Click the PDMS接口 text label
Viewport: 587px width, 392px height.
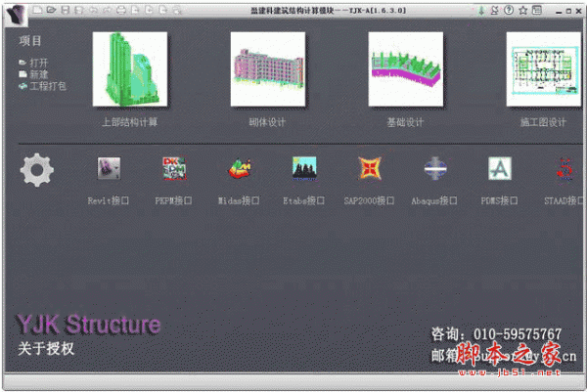click(499, 200)
